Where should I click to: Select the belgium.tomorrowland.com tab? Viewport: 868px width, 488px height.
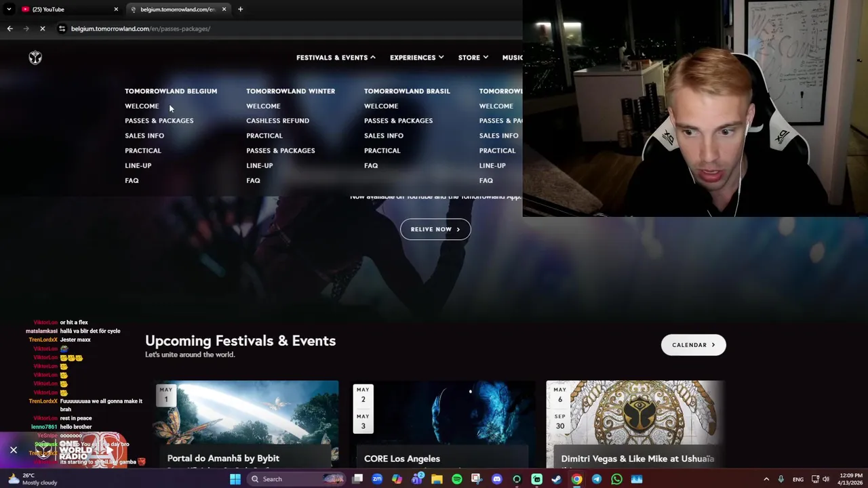pyautogui.click(x=178, y=9)
